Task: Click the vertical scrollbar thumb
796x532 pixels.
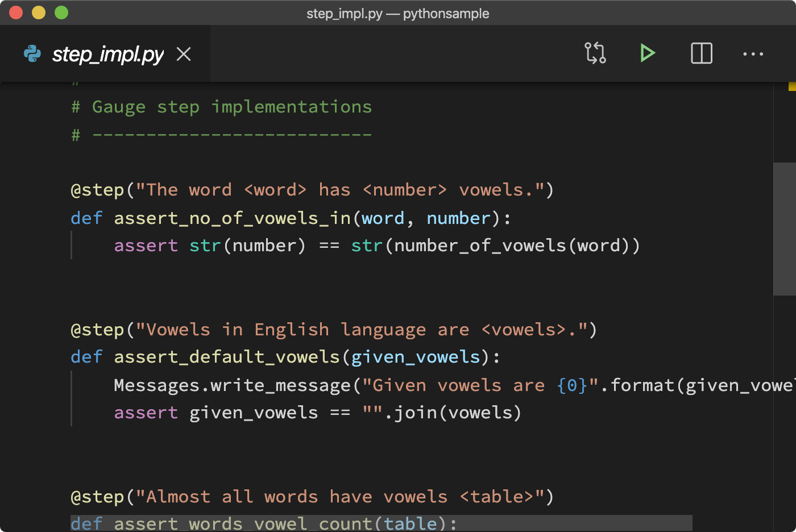Action: [x=785, y=229]
